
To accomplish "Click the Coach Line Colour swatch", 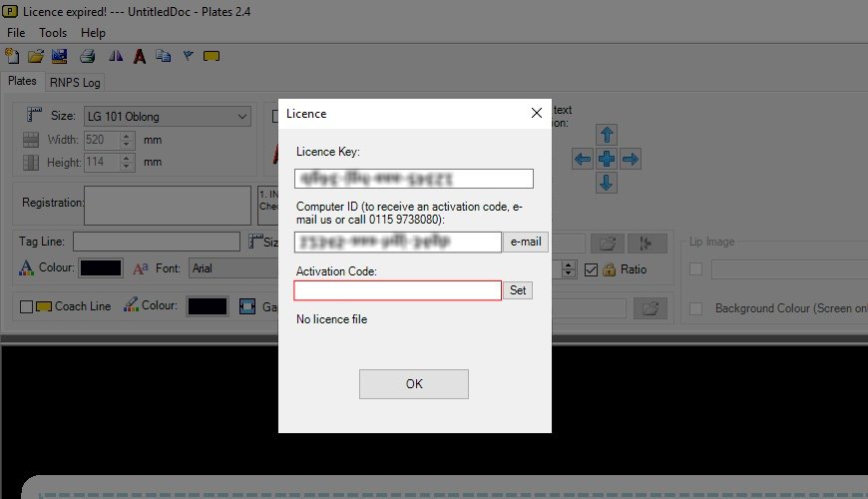I will pos(208,306).
